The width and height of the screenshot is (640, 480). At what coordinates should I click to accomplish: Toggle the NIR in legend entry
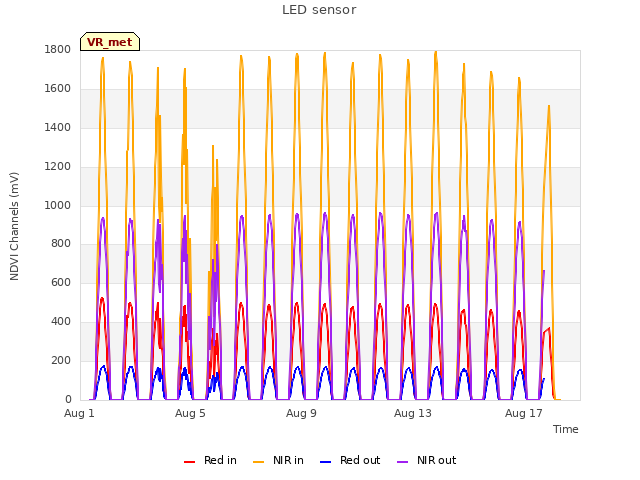click(278, 460)
